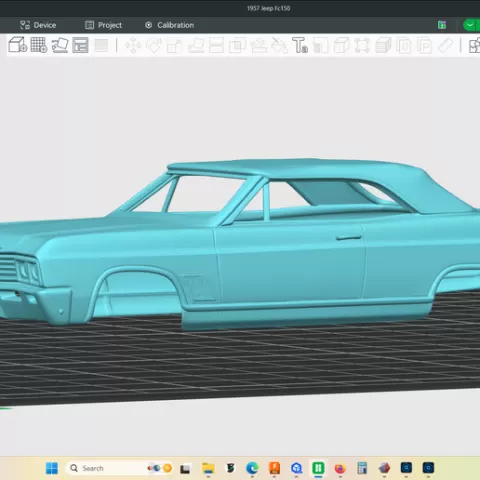
Task: Select the Text shape tool
Action: [300, 45]
